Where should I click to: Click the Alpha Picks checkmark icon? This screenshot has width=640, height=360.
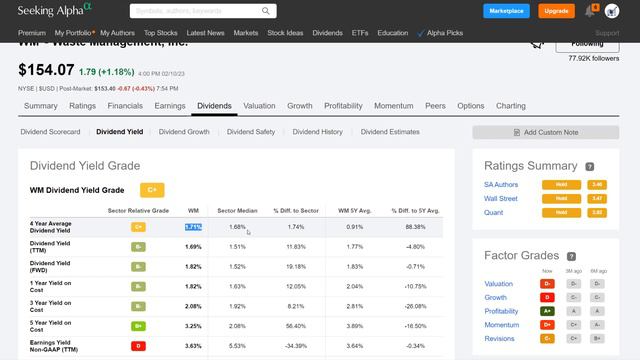(421, 33)
